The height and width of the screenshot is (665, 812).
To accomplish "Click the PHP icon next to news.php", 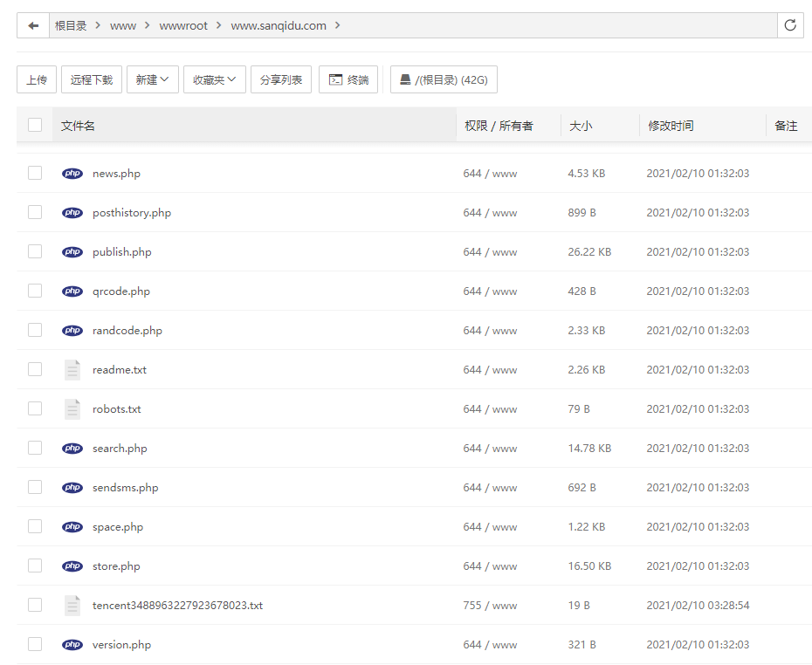I will (x=72, y=174).
